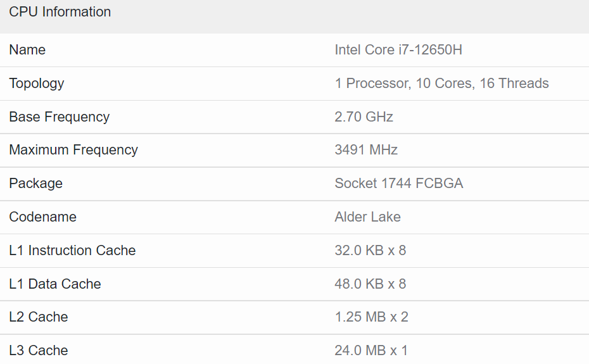This screenshot has height=364, width=589.
Task: Select the 32.0 KB x 8 value
Action: tap(370, 251)
